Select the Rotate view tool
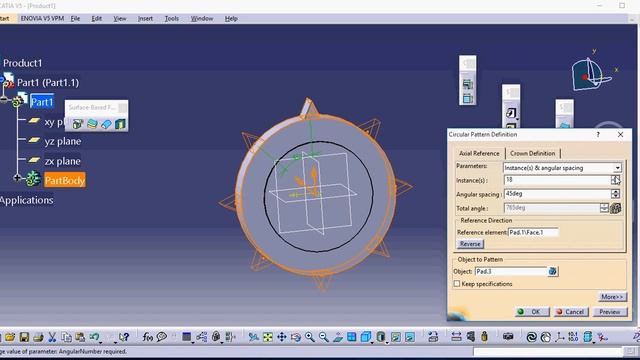 coord(296,337)
